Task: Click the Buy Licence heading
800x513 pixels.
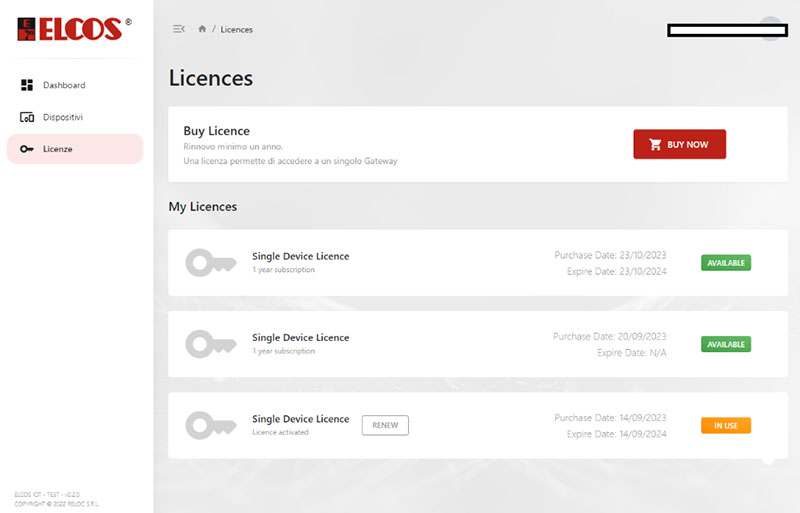Action: [x=216, y=131]
